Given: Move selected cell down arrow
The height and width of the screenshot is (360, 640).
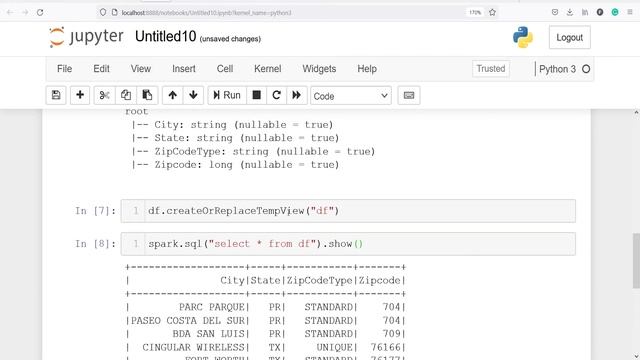Looking at the screenshot, I should (x=193, y=96).
